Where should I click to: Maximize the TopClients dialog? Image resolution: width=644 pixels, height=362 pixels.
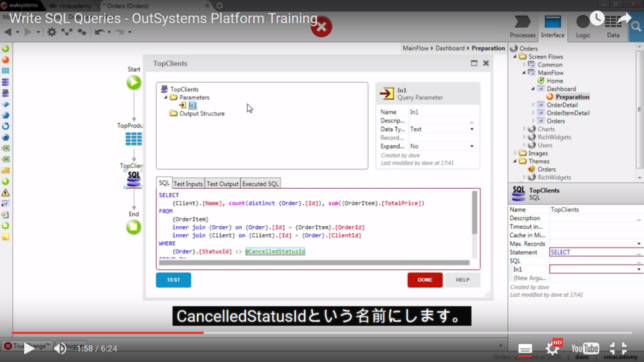pos(474,63)
